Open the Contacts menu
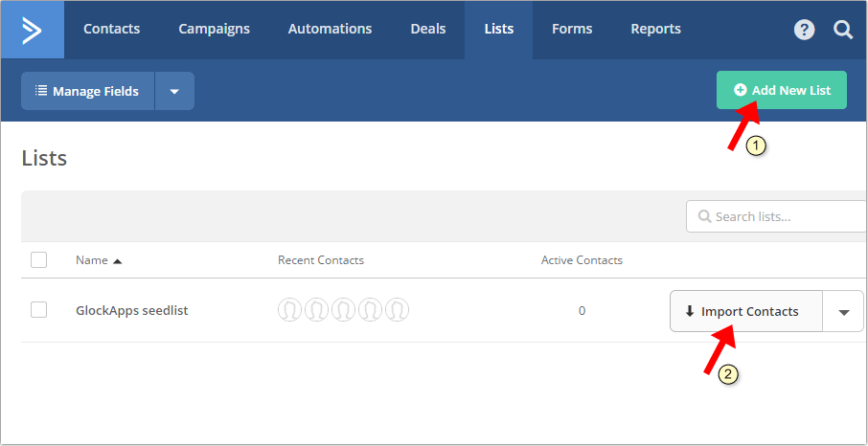Screen dimensions: 868x446 pos(112,29)
